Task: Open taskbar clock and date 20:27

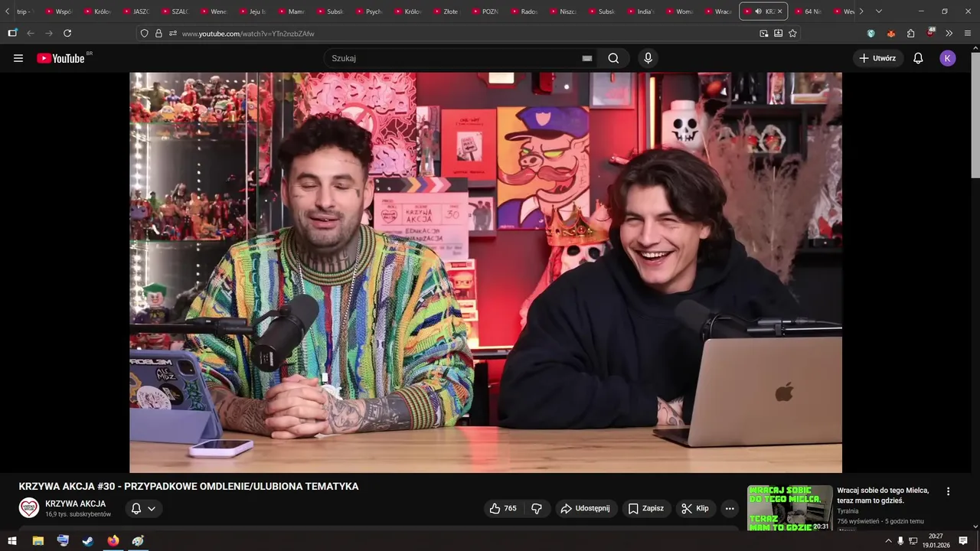Action: [936, 541]
